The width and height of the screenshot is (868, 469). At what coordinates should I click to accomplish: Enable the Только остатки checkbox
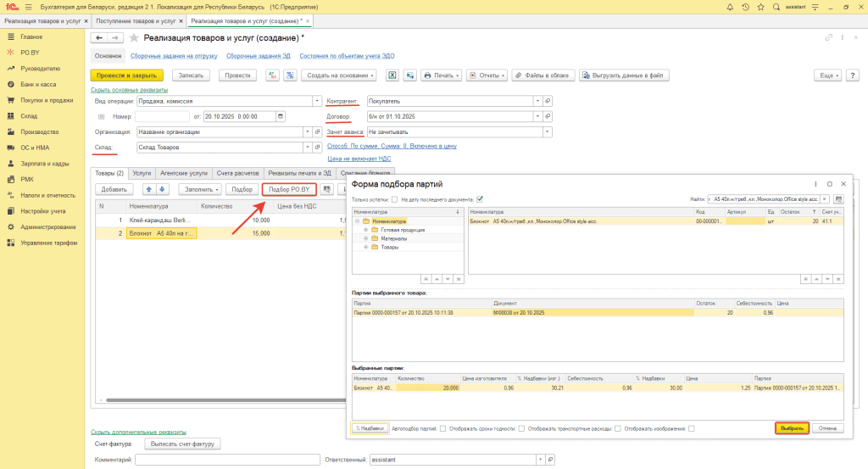coord(395,199)
